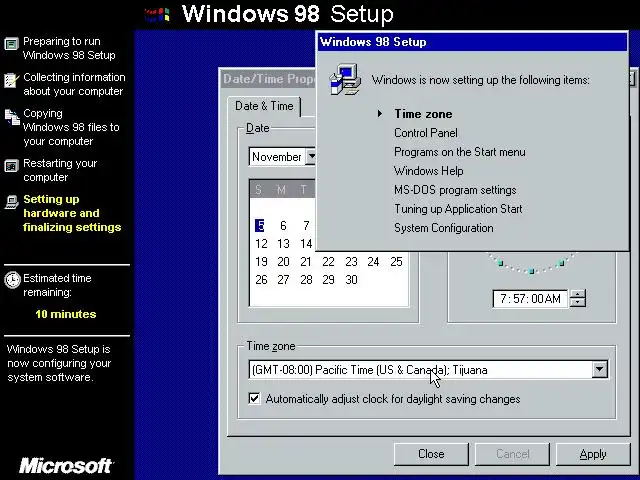Image resolution: width=640 pixels, height=480 pixels.
Task: Click the Restarting your computer step icon
Action: [x=11, y=166]
